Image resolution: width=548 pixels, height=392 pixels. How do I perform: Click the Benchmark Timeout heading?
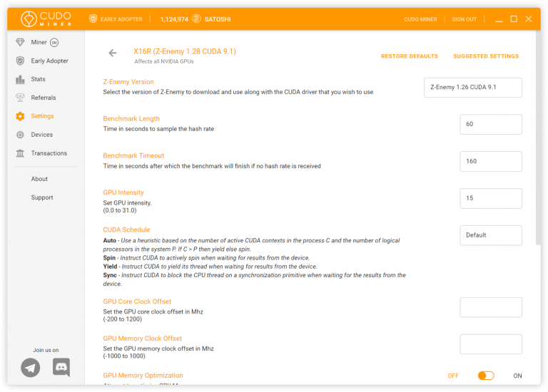[133, 155]
